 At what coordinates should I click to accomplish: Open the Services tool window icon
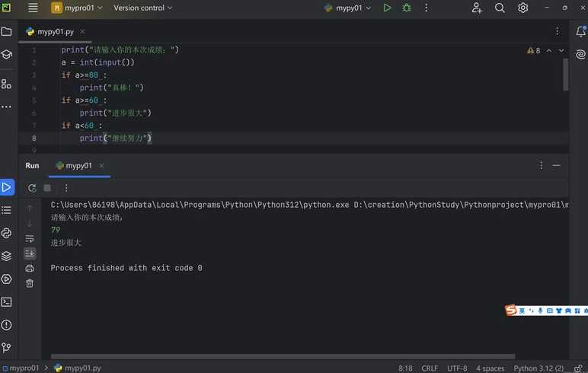(6, 279)
